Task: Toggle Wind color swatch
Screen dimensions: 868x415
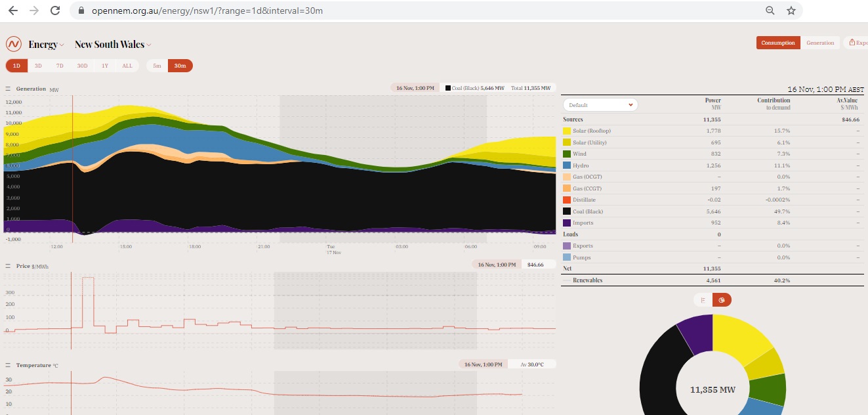Action: coord(567,154)
